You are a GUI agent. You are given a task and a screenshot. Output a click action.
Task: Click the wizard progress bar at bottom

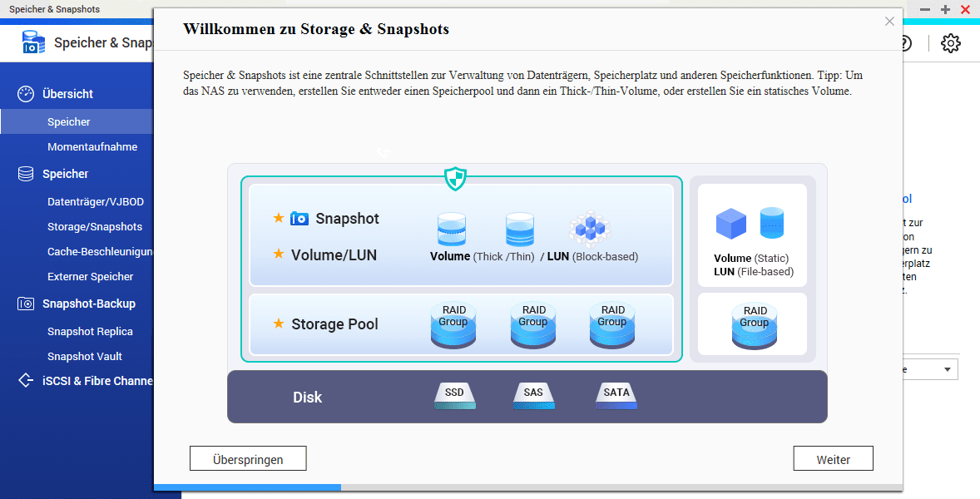pyautogui.click(x=528, y=487)
